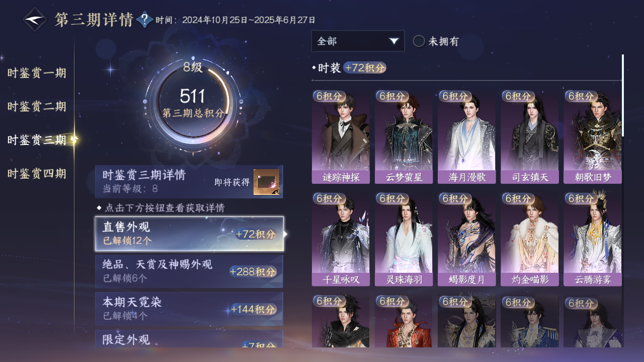The image size is (644, 362).
Task: Select the 谜踪神探 outfit card
Action: pos(341,137)
